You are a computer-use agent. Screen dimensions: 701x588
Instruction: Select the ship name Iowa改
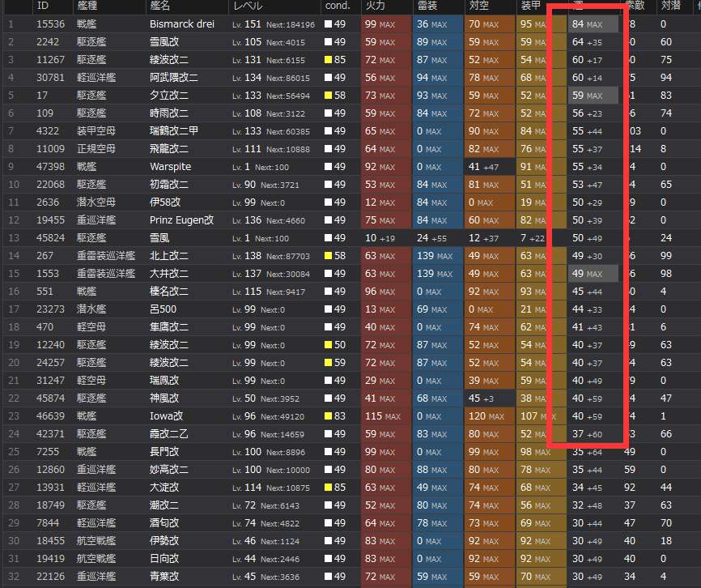click(166, 416)
